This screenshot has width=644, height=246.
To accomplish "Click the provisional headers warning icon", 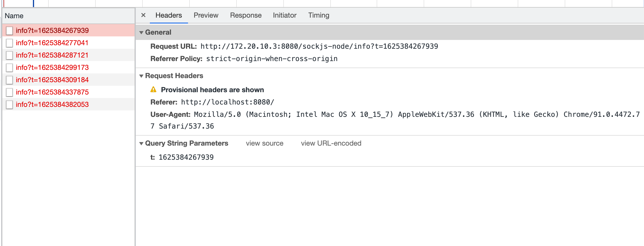I will (153, 90).
